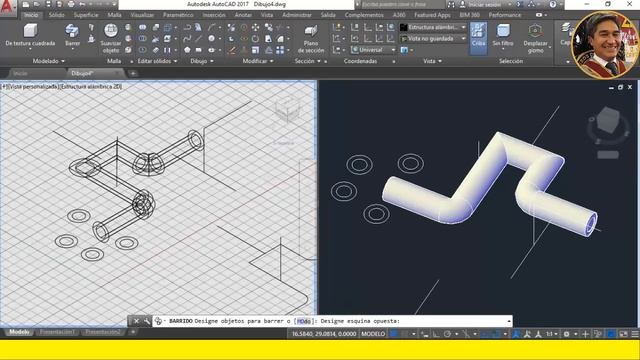Toggle the workspace switching gear in status bar
This screenshot has height=360, width=640.
(x=567, y=334)
